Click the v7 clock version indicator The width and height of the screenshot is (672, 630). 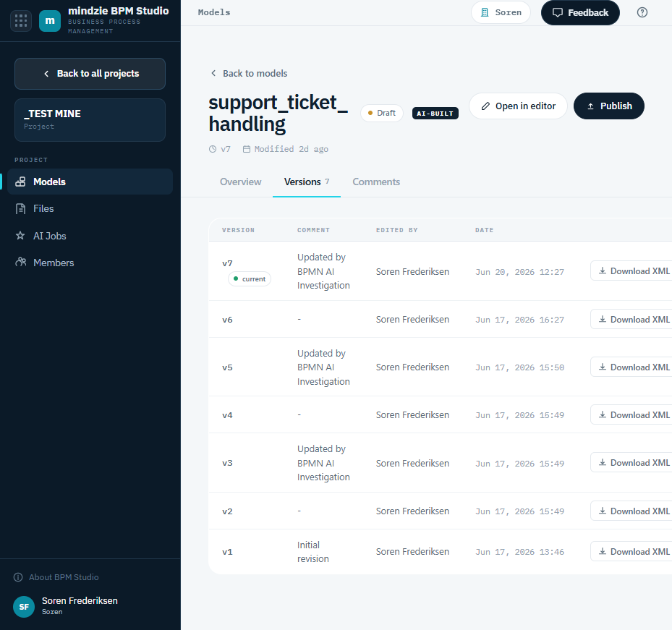click(x=220, y=149)
